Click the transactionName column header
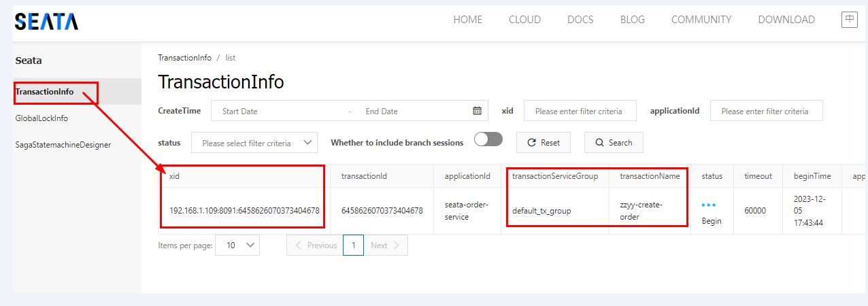868x306 pixels. point(650,176)
